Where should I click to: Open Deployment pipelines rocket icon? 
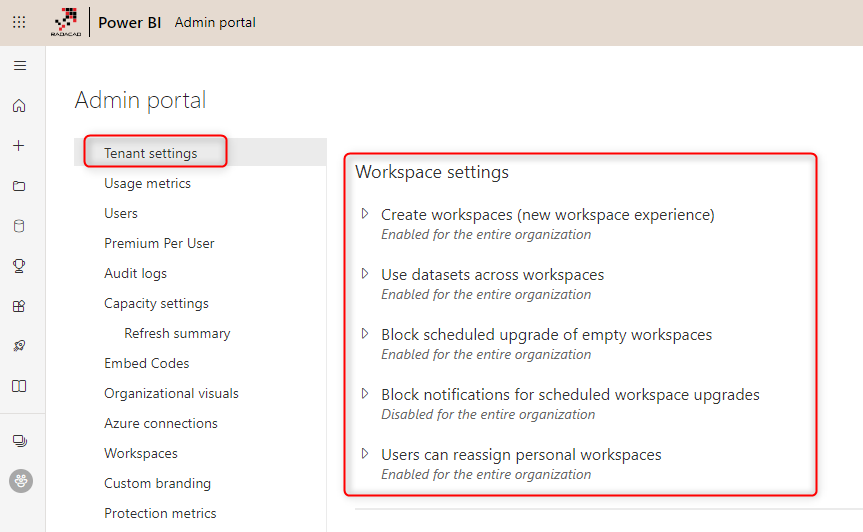19,346
